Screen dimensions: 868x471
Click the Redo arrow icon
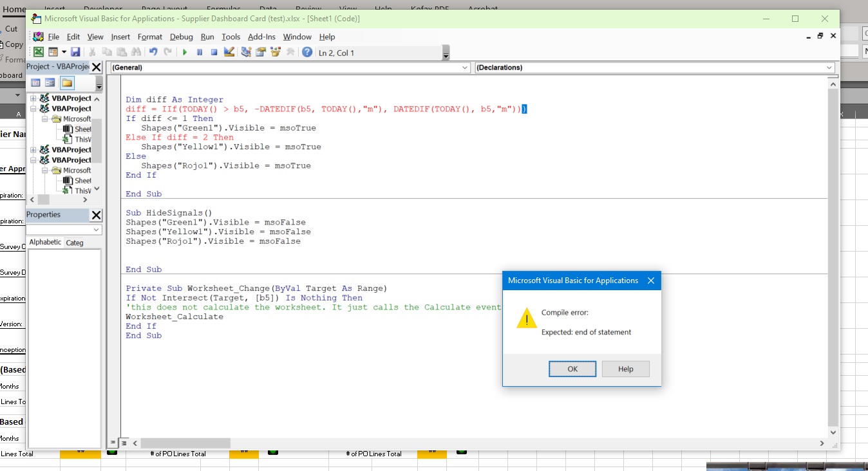168,52
